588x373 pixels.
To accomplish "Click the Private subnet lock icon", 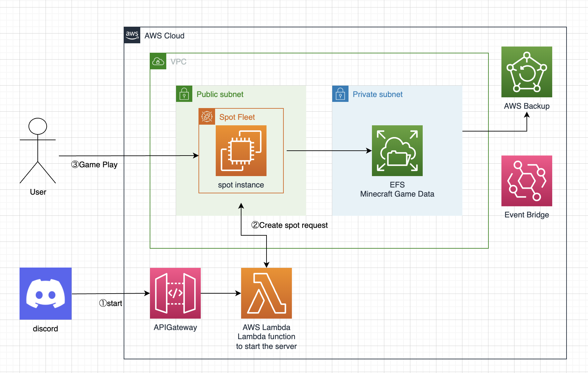I will pyautogui.click(x=340, y=94).
